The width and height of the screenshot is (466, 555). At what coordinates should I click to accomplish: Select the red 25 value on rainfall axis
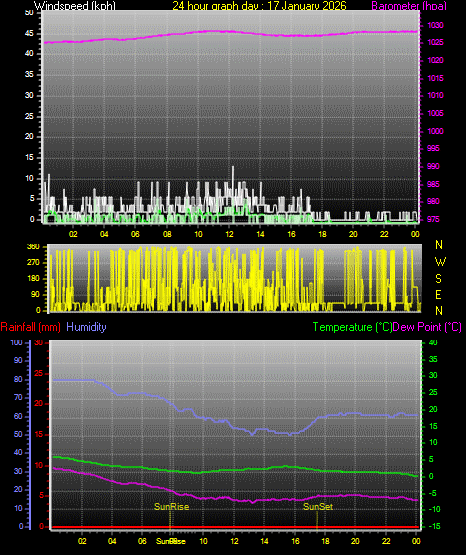[x=38, y=373]
